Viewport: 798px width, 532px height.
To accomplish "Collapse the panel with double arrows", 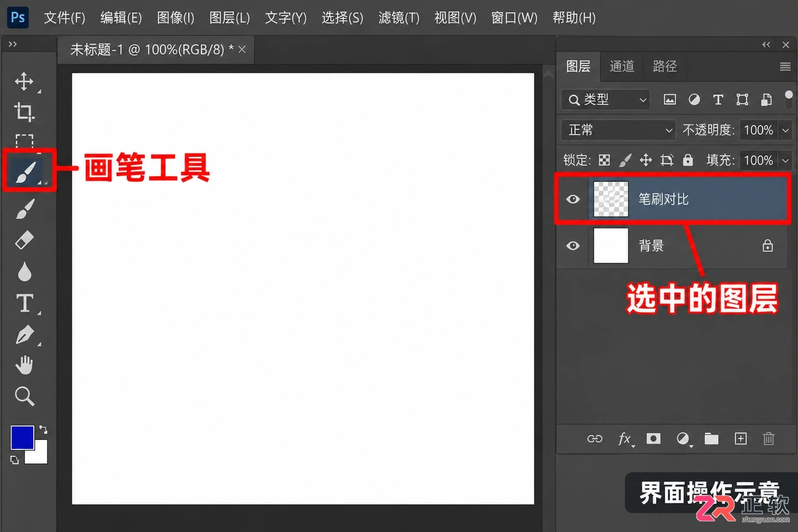I will [x=766, y=45].
